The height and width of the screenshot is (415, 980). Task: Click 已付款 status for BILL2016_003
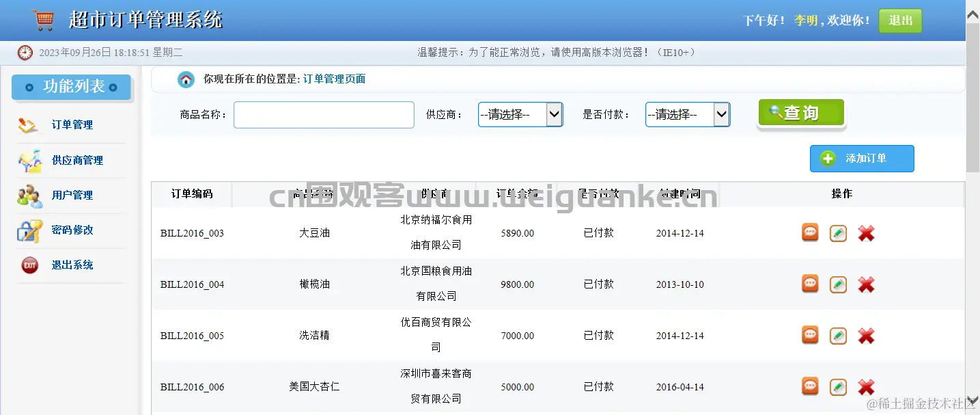click(599, 233)
